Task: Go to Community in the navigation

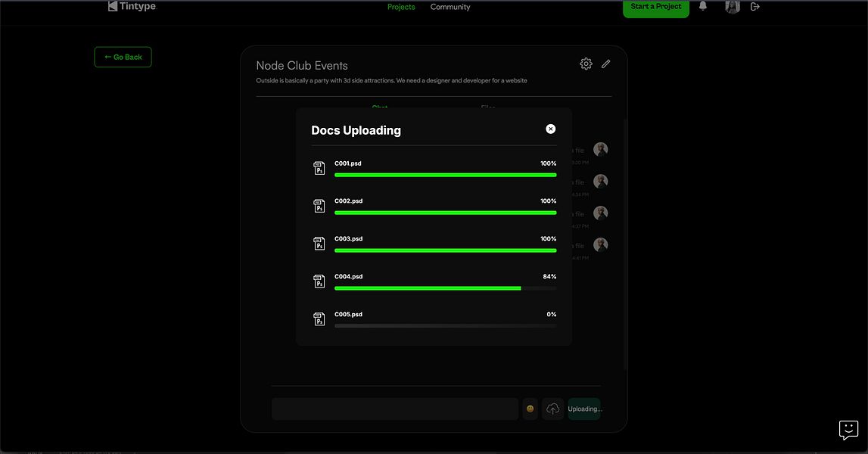Action: click(450, 7)
